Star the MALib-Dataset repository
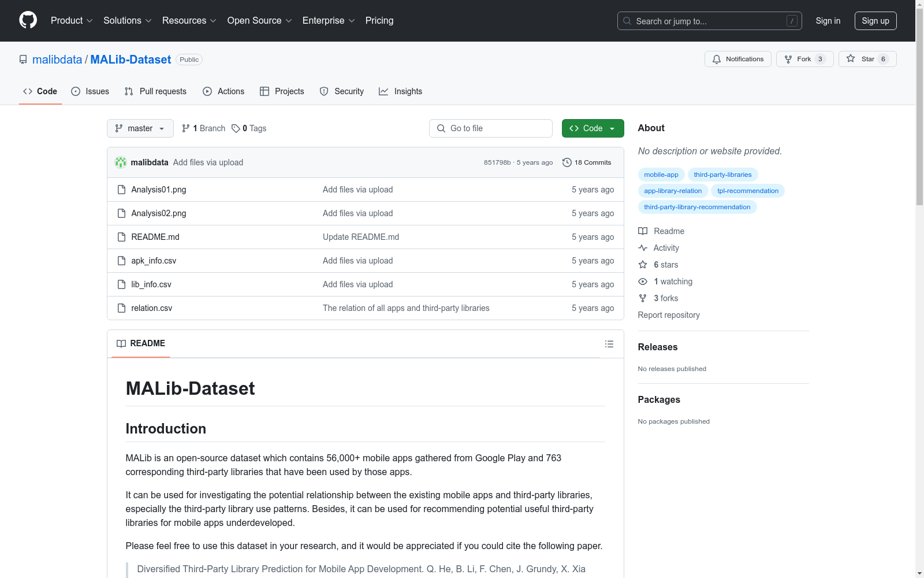 click(x=867, y=59)
